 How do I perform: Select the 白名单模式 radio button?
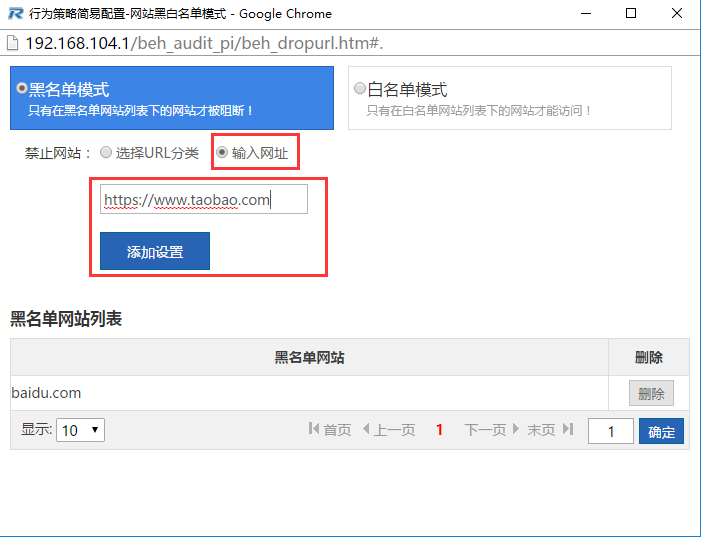(x=360, y=89)
